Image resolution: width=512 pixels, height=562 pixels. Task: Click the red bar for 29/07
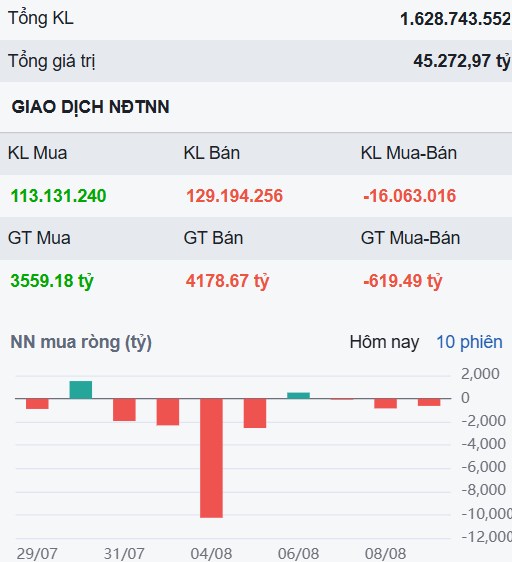coord(37,404)
